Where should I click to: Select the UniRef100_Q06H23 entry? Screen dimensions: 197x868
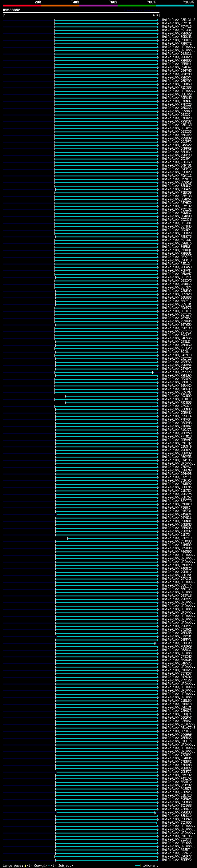click(177, 57)
